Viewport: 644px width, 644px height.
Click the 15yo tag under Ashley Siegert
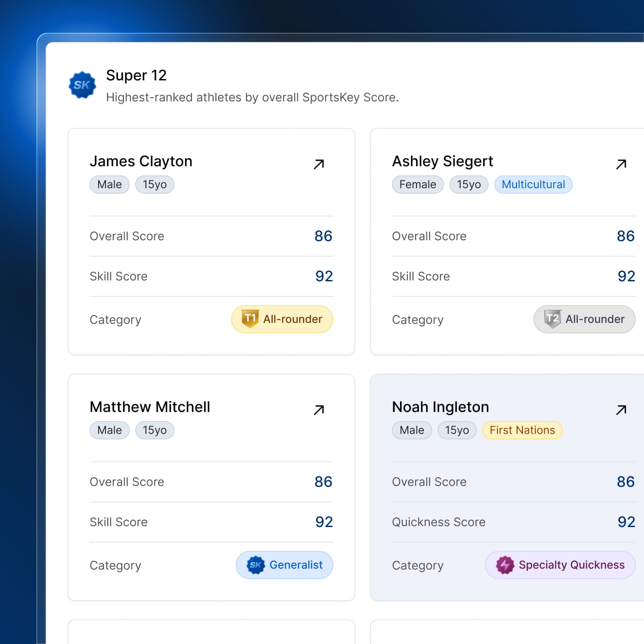(x=469, y=185)
